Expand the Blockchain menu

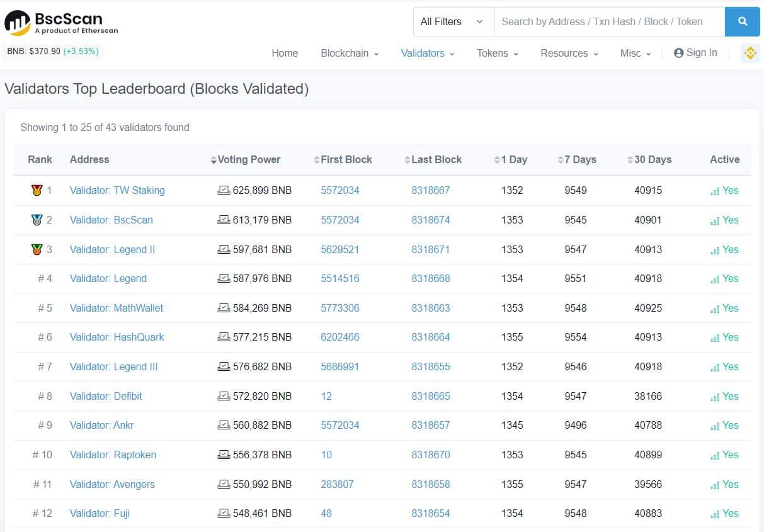[350, 53]
